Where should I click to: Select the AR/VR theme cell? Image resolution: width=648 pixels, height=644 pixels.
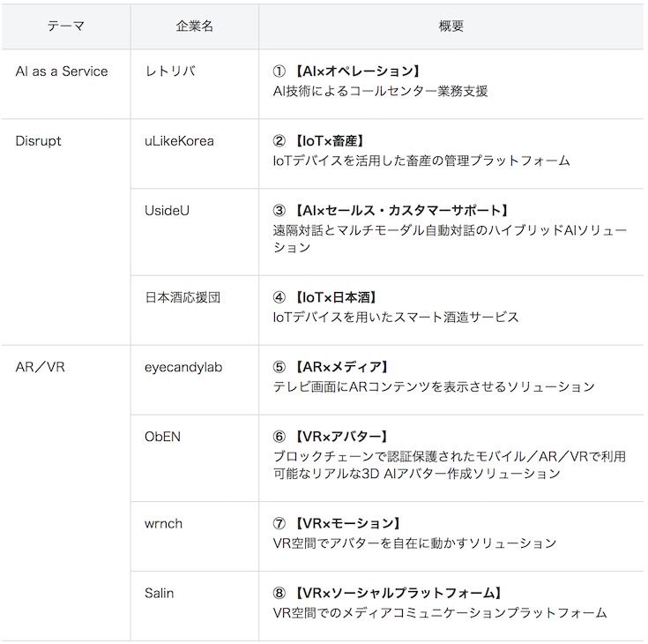point(41,367)
